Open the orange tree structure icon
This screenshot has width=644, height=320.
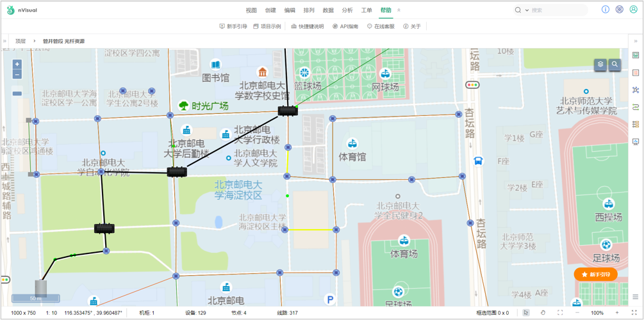636,124
